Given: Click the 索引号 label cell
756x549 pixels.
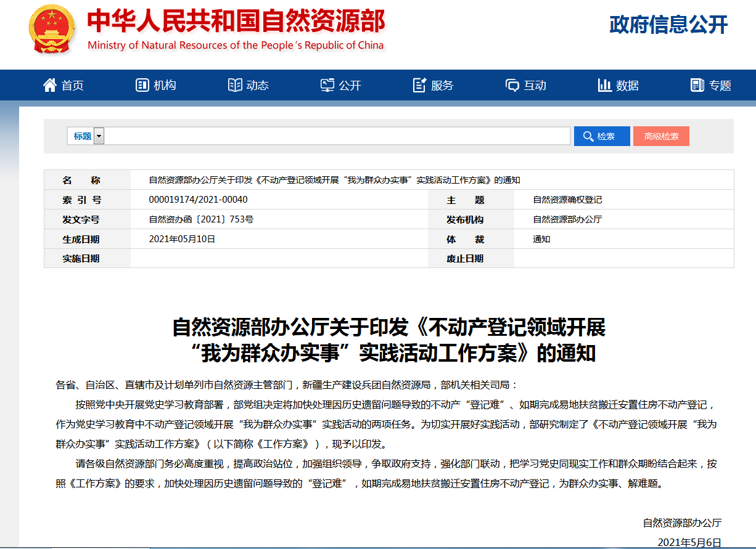Looking at the screenshot, I should (88, 200).
